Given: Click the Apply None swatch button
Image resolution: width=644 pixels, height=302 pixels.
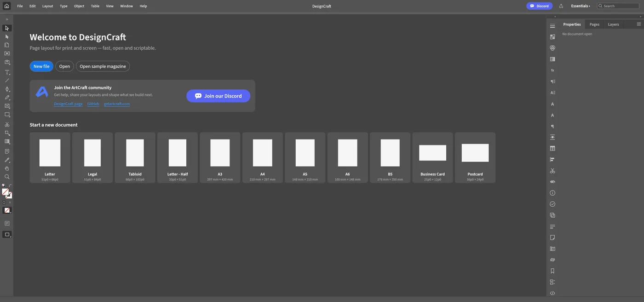Looking at the screenshot, I should 7,210.
